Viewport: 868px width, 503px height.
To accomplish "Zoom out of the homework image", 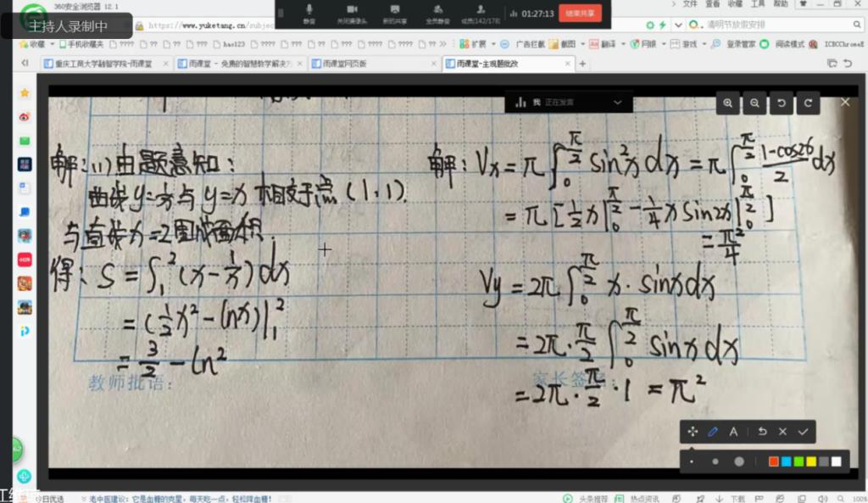I will pos(754,103).
